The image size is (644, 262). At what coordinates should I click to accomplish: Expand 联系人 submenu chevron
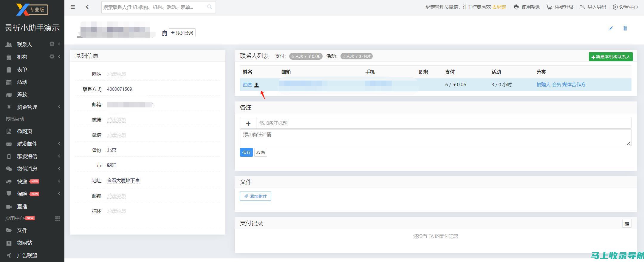click(59, 44)
